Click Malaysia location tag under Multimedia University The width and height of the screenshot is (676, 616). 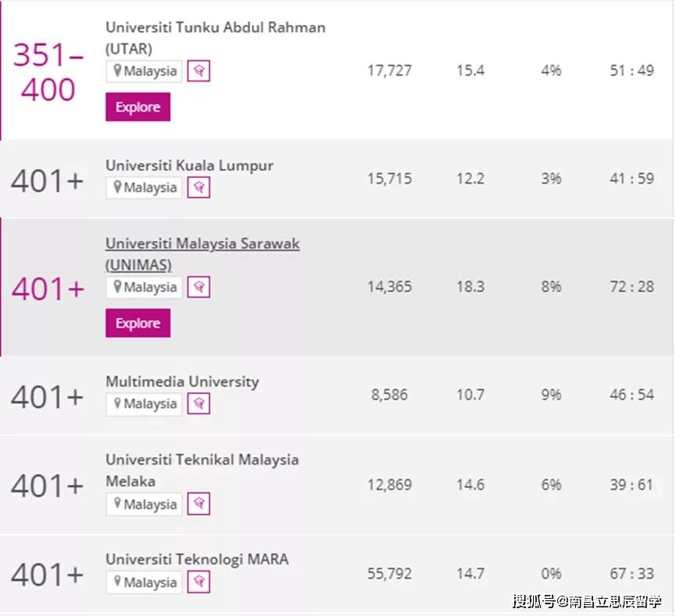(145, 404)
